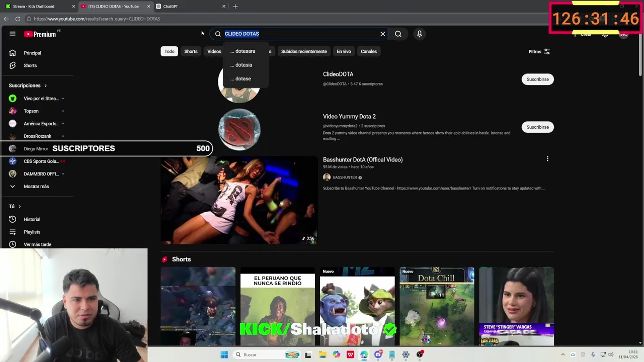This screenshot has width=644, height=362.
Task: Select the En vivo filter chip
Action: [344, 51]
